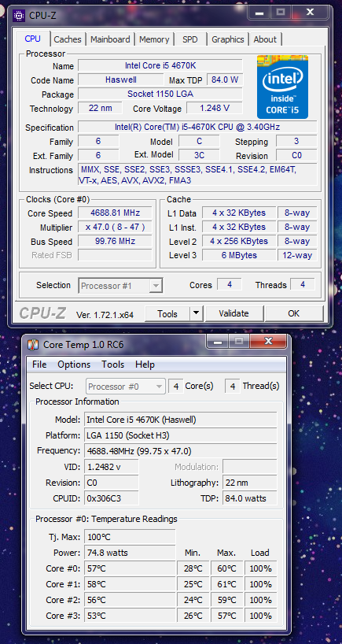Click the Instructions list text

click(x=197, y=175)
